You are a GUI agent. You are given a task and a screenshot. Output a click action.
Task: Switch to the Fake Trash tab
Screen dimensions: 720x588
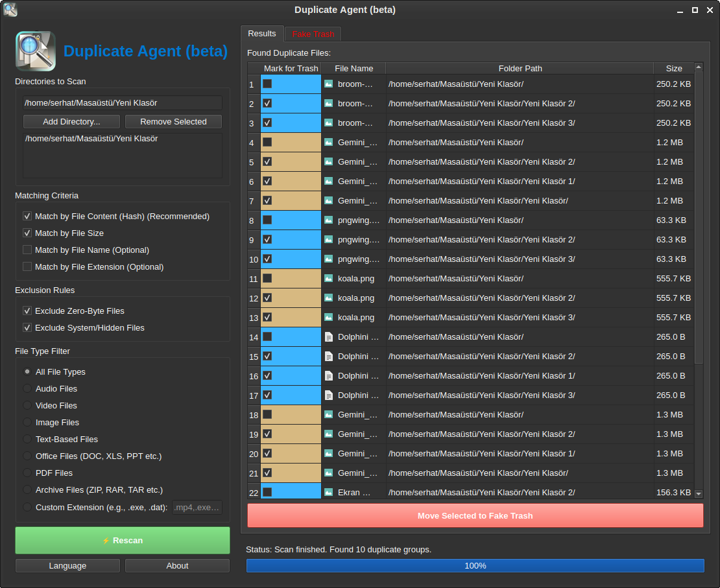(x=313, y=34)
